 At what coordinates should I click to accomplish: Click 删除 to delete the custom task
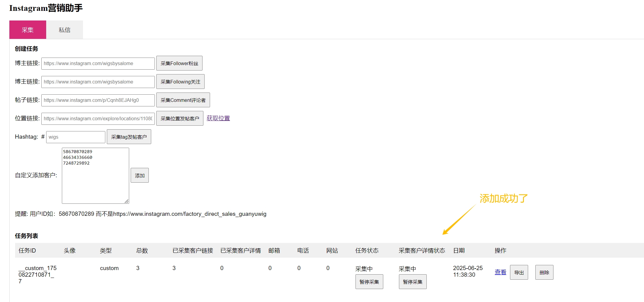coord(544,272)
